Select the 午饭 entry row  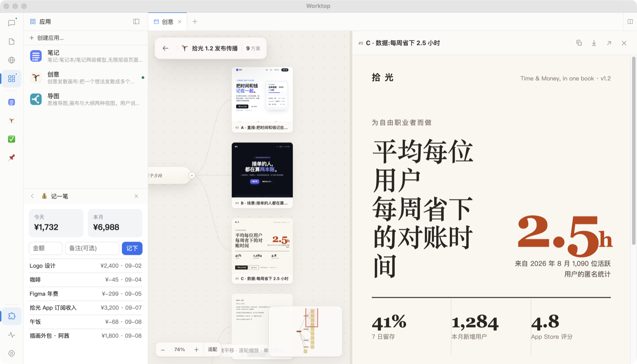(x=86, y=321)
